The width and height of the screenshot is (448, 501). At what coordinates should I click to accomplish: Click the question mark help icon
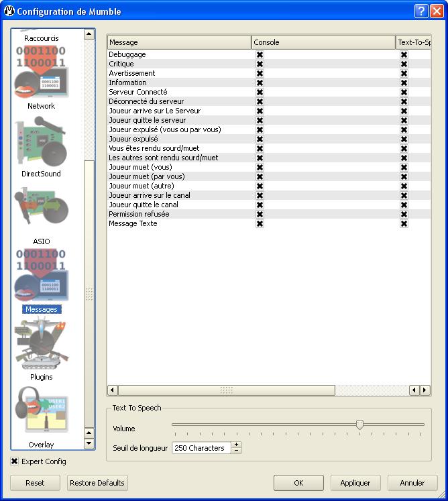tap(421, 11)
